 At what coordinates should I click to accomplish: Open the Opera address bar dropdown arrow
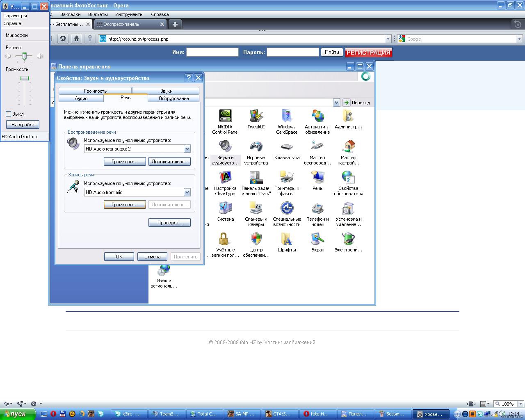388,39
